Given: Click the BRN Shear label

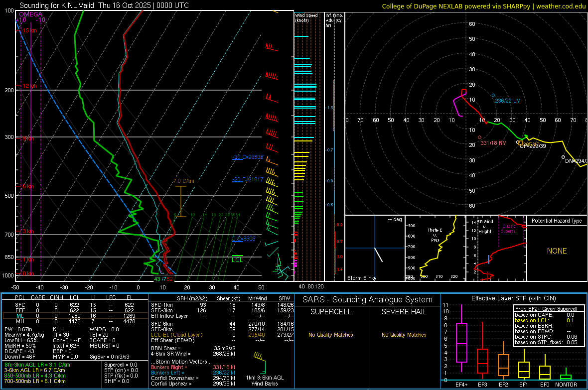Looking at the screenshot, I should click(166, 348).
